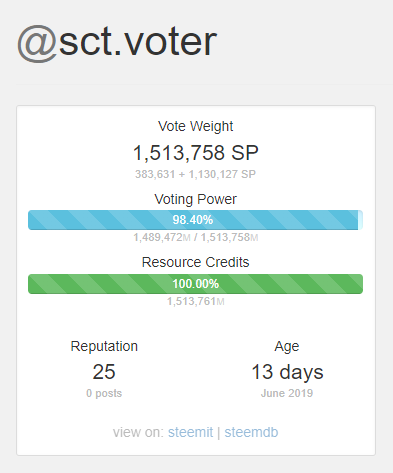The image size is (393, 473).
Task: Click the 0 posts count text
Action: click(x=104, y=393)
